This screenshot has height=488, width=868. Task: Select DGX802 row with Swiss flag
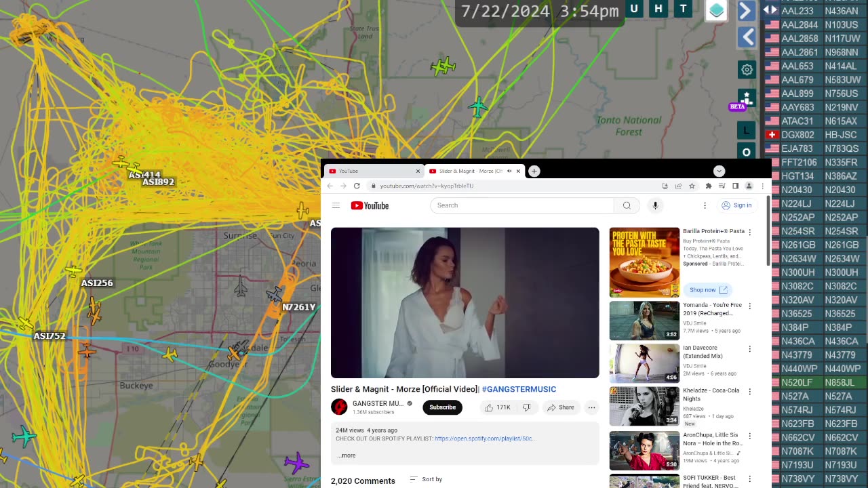pos(815,135)
